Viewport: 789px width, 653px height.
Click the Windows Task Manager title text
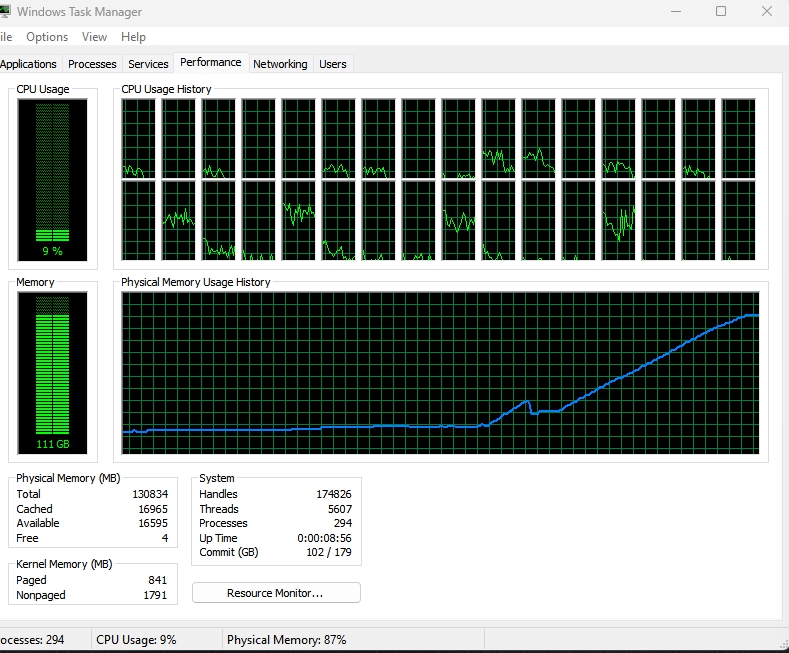tap(79, 12)
